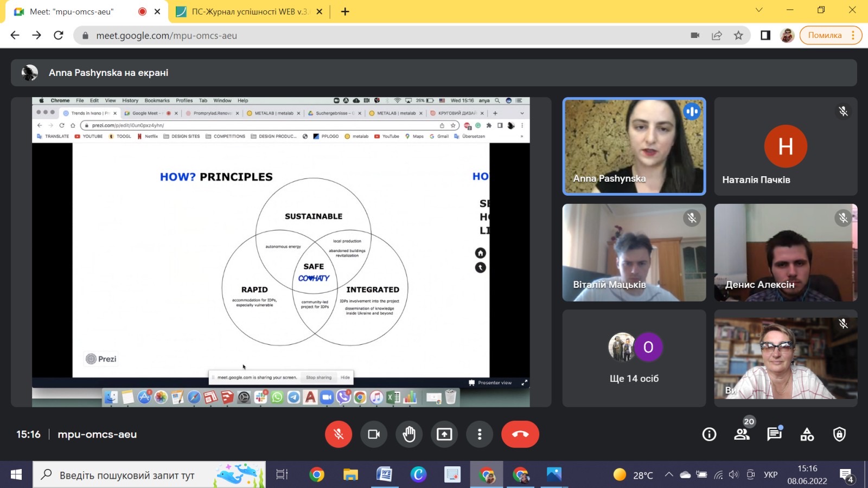Expand the tab search chevron
Viewport: 868px width, 488px height.
(x=759, y=10)
